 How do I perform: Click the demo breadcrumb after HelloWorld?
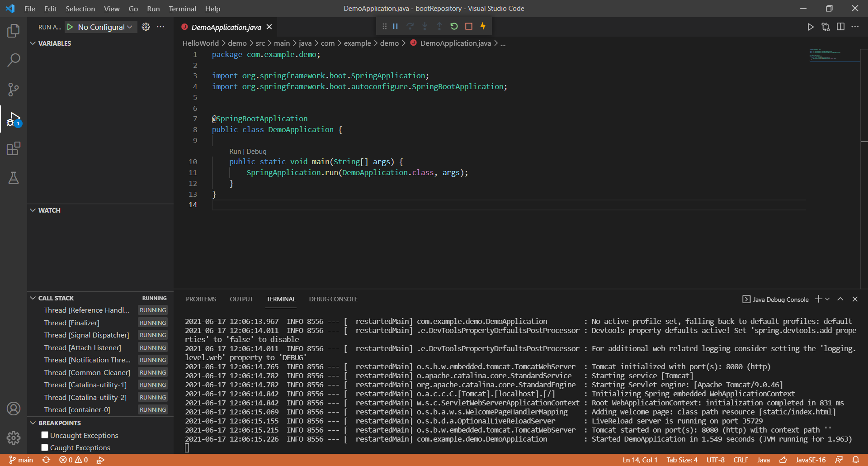click(237, 43)
